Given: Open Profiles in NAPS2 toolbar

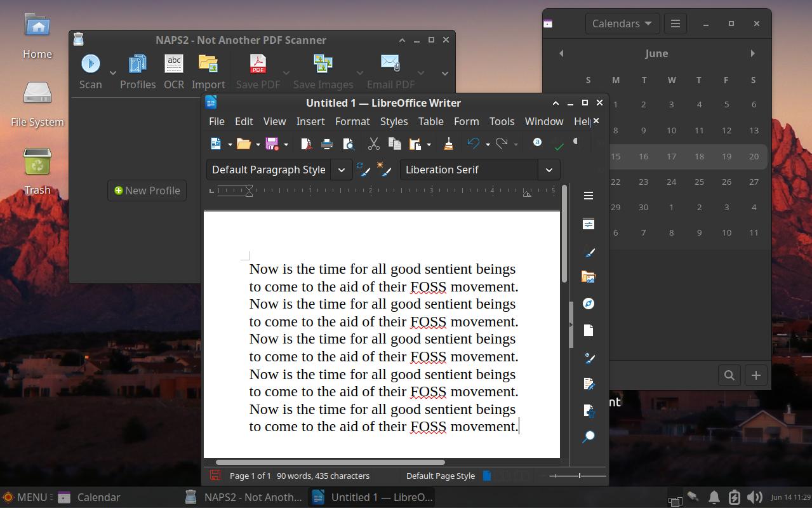Looking at the screenshot, I should [x=138, y=71].
